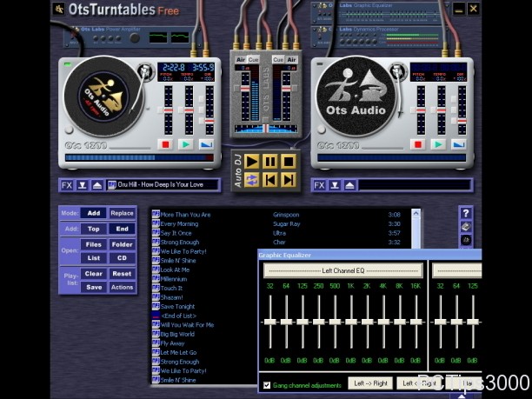Eject the left deck track

[97, 185]
